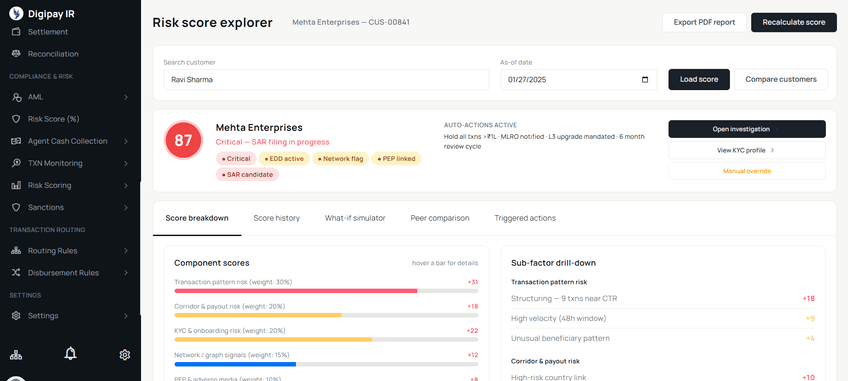Click the Reconciliation menu label
This screenshot has height=381, width=848.
click(x=53, y=54)
